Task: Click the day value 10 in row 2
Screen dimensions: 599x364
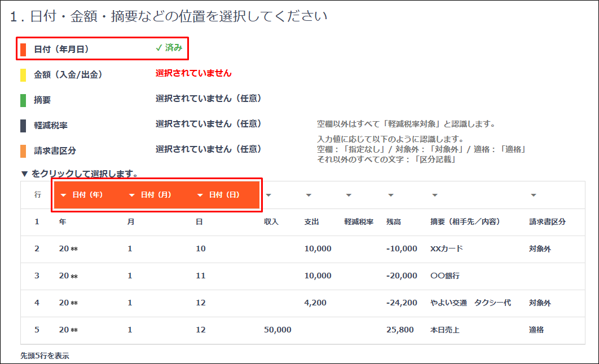Action: [201, 249]
